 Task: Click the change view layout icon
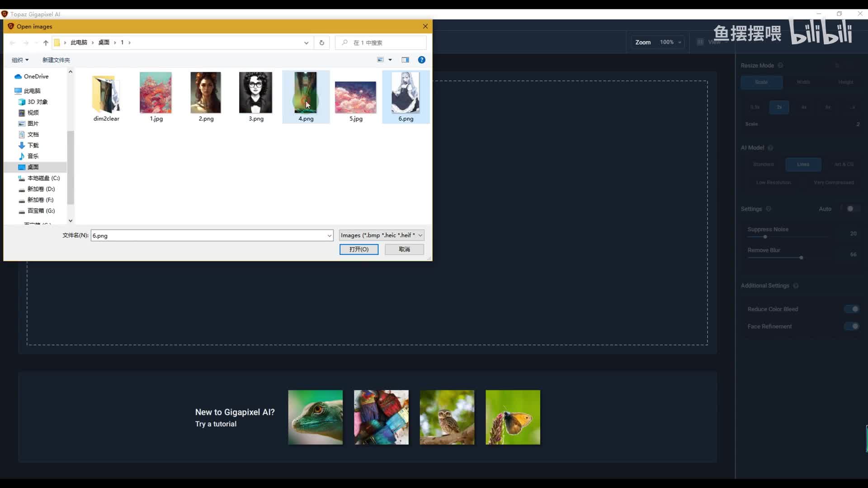coord(380,60)
